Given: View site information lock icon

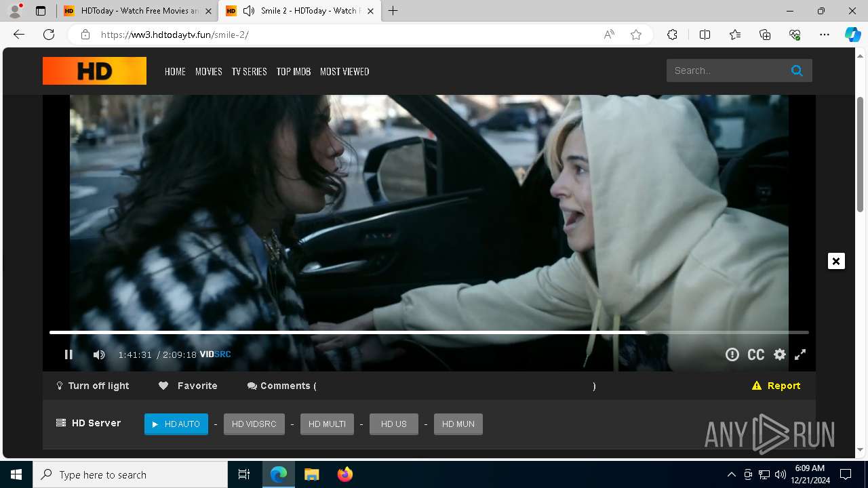Looking at the screenshot, I should 85,35.
